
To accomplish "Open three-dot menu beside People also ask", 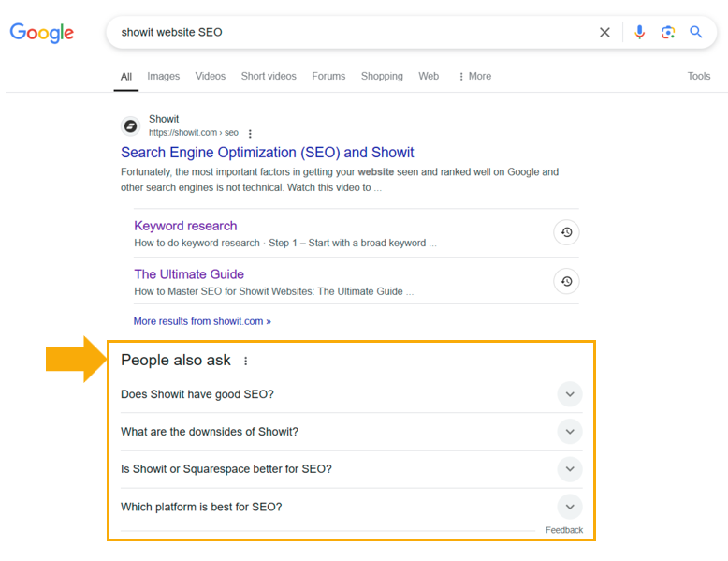I will pos(245,361).
